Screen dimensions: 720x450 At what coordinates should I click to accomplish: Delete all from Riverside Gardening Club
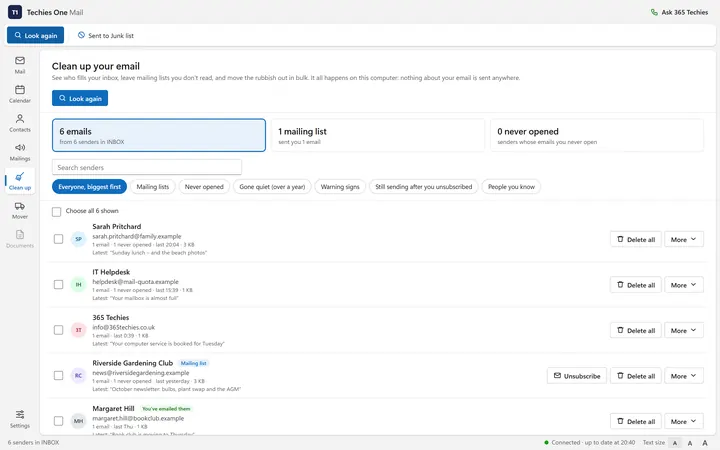pyautogui.click(x=636, y=376)
